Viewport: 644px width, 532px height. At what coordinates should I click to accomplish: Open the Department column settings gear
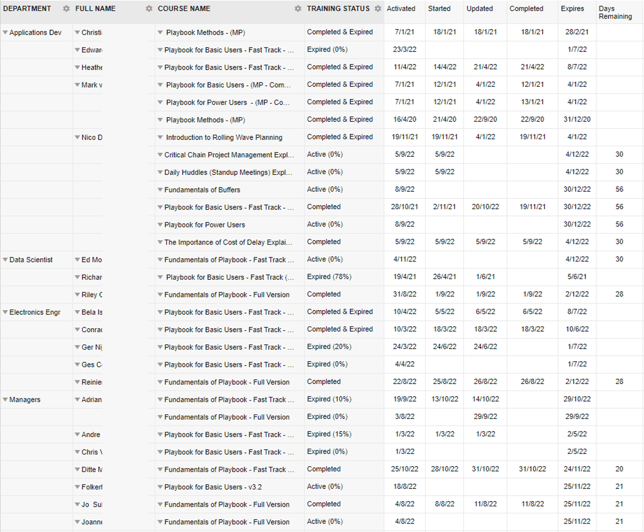[66, 9]
